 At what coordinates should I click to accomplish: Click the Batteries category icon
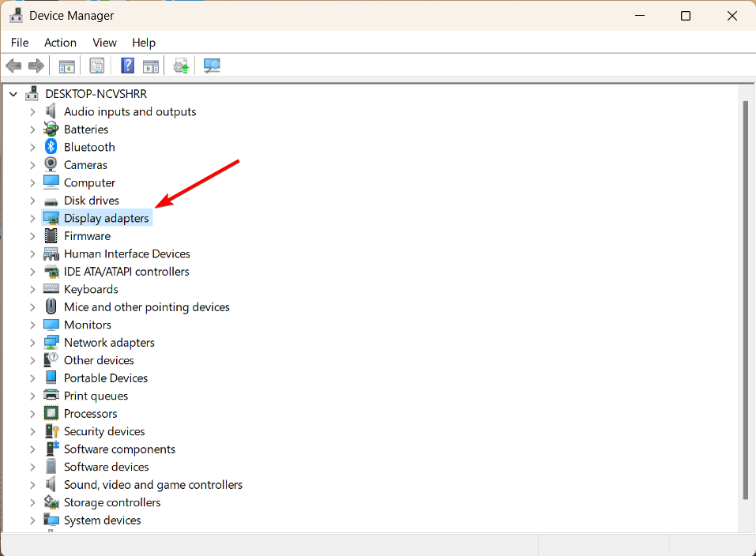click(x=51, y=129)
